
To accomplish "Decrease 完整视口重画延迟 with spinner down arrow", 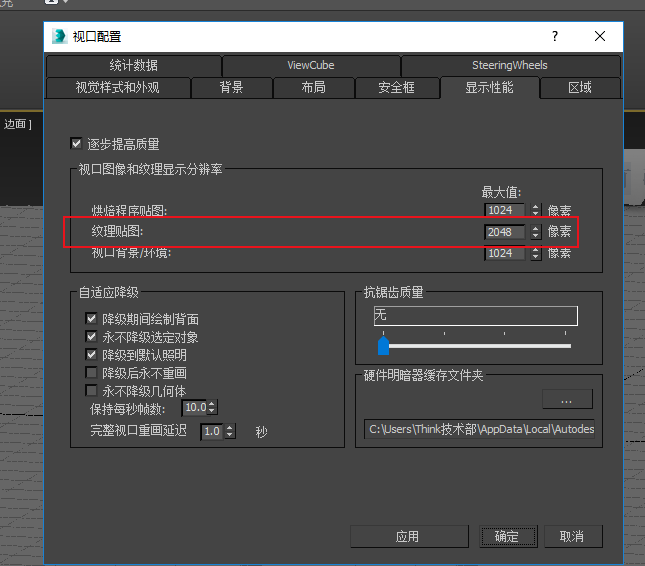I will pos(230,435).
